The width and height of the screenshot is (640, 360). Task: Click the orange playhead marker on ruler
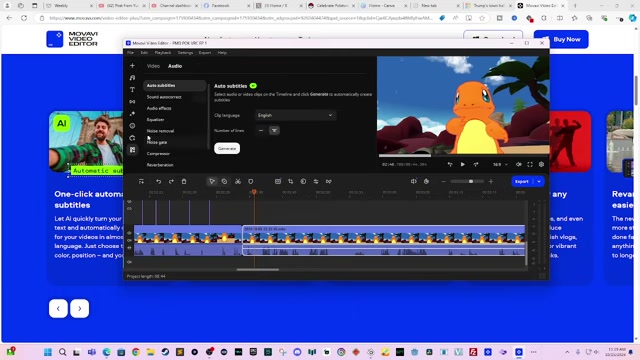(254, 192)
